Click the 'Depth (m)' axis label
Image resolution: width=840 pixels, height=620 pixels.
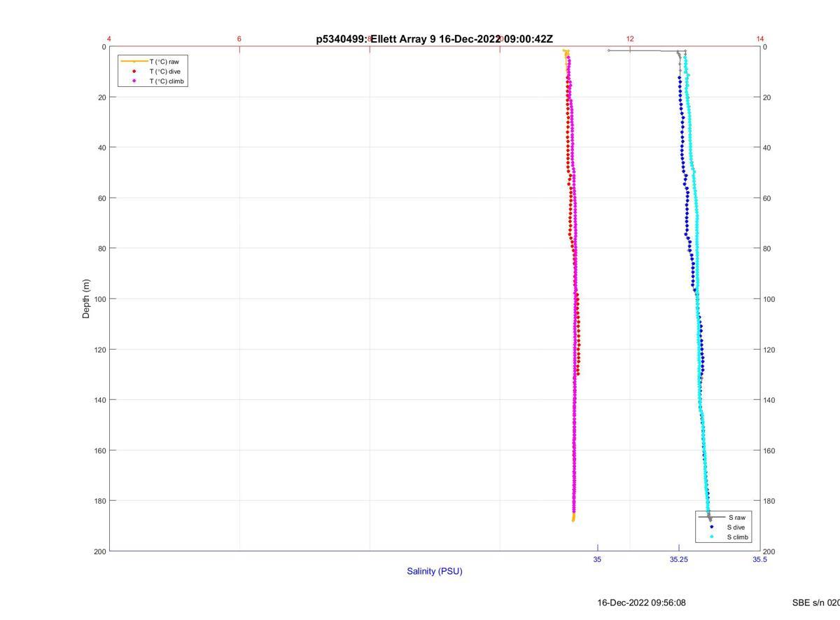click(86, 299)
